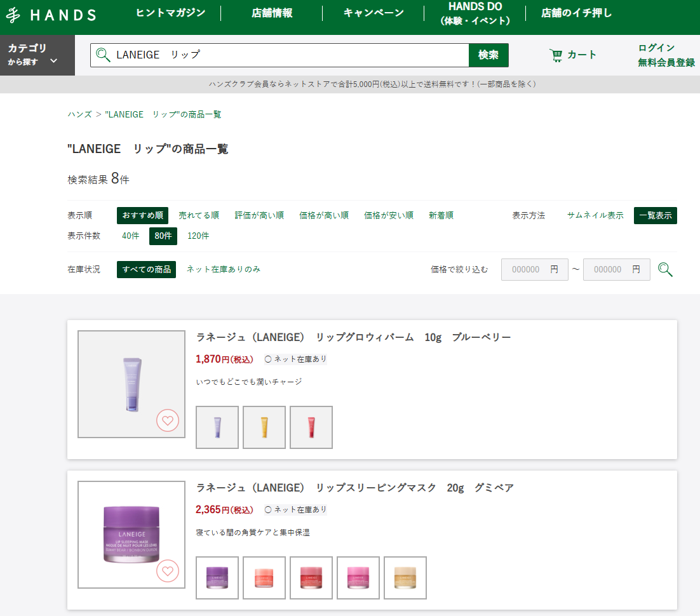The height and width of the screenshot is (616, 700).
Task: Expand the カテゴリから探す category chevron
Action: (53, 61)
